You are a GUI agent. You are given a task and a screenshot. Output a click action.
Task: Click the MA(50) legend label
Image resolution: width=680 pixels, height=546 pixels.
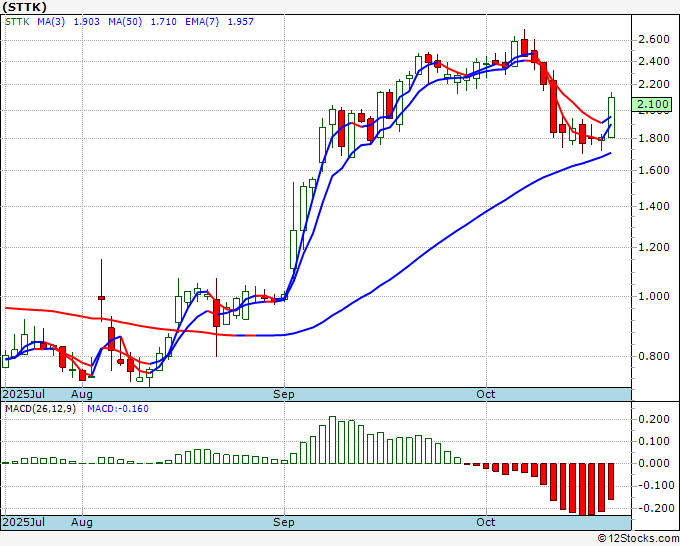click(x=125, y=22)
